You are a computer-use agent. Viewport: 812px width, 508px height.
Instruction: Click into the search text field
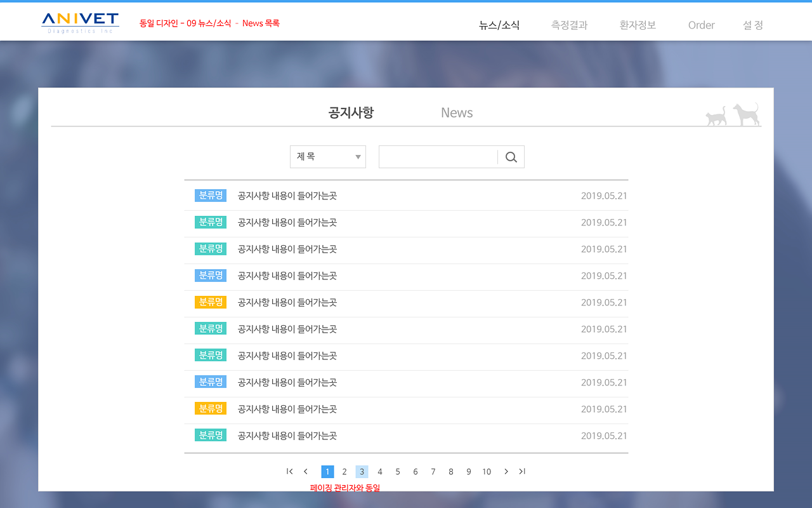click(438, 157)
